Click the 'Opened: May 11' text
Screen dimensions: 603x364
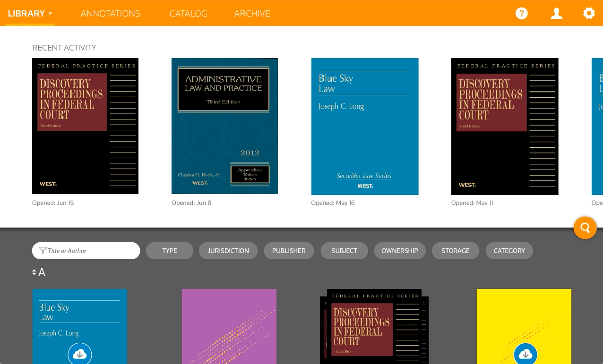pos(473,203)
